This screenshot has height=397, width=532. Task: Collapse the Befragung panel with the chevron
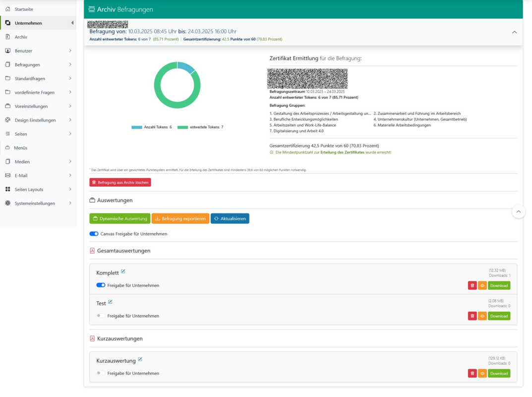(514, 32)
